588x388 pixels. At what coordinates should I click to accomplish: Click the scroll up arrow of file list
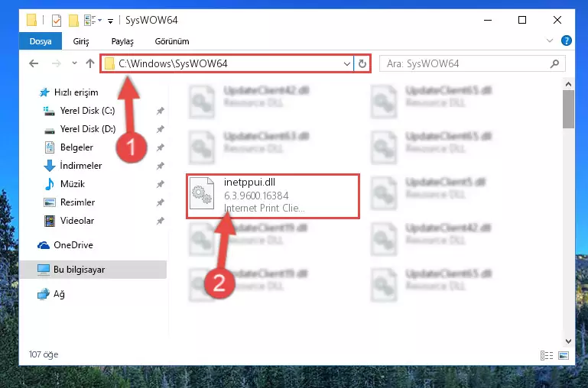pos(568,84)
